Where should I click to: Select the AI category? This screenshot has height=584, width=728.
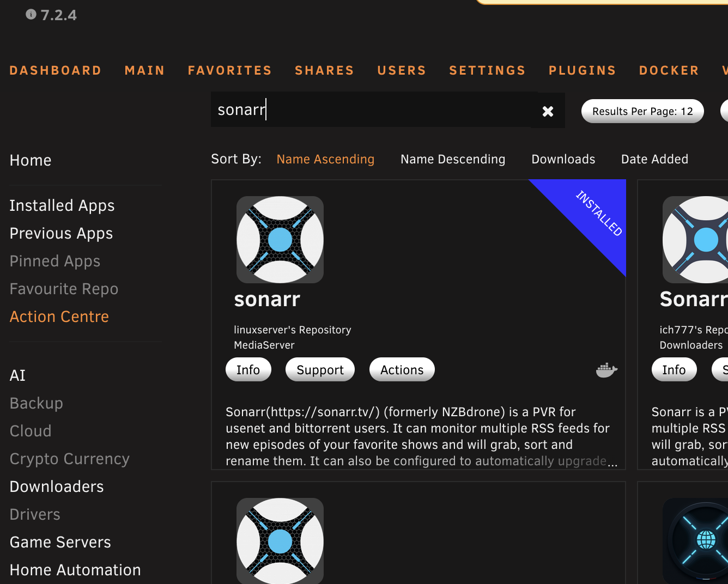(17, 375)
